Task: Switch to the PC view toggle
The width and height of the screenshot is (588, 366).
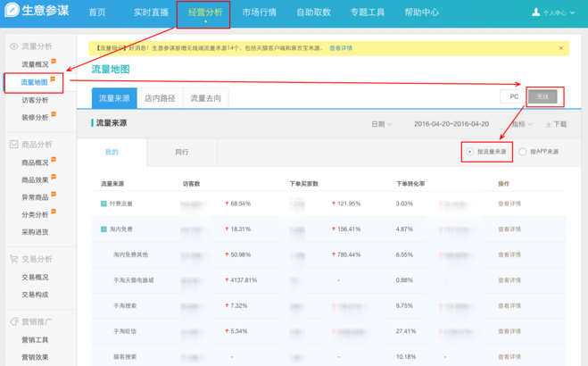Action: (514, 96)
